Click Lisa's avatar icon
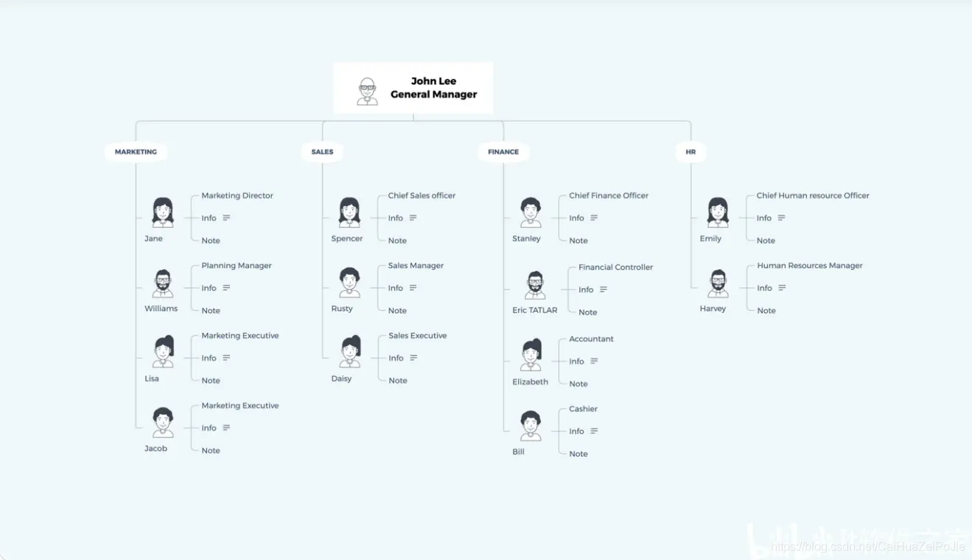Image resolution: width=972 pixels, height=560 pixels. click(163, 351)
